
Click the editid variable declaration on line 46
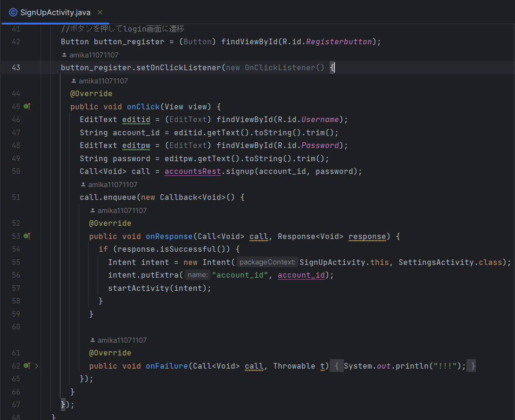pyautogui.click(x=136, y=120)
